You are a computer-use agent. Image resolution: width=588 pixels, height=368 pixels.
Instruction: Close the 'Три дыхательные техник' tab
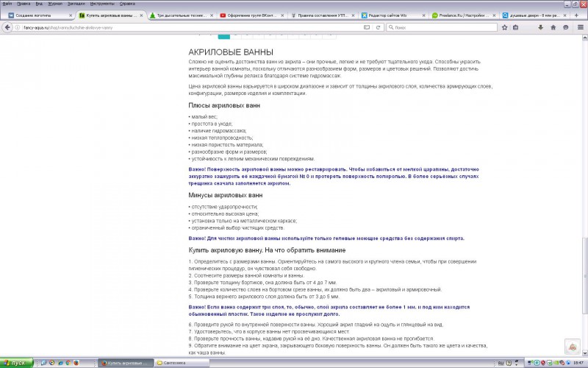(212, 15)
